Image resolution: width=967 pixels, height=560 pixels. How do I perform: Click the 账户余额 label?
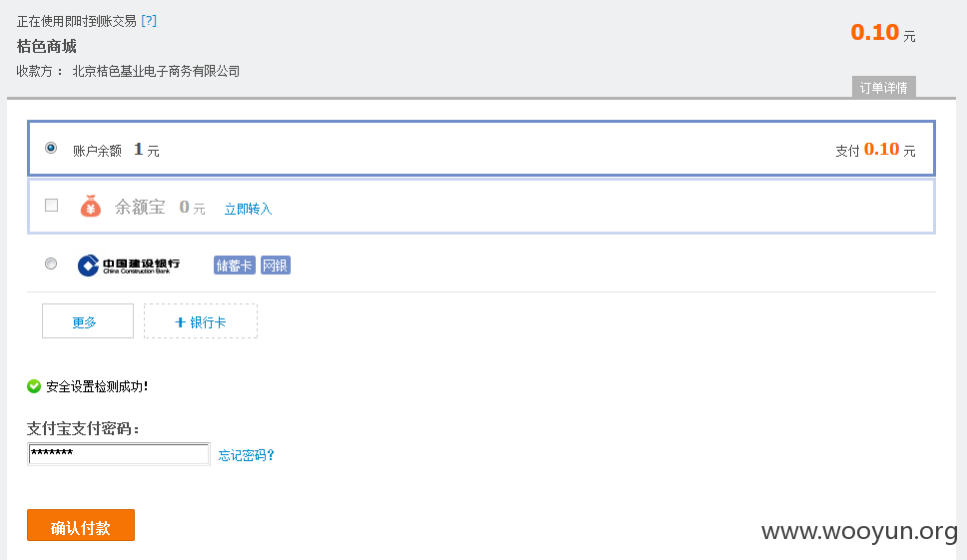coord(98,151)
